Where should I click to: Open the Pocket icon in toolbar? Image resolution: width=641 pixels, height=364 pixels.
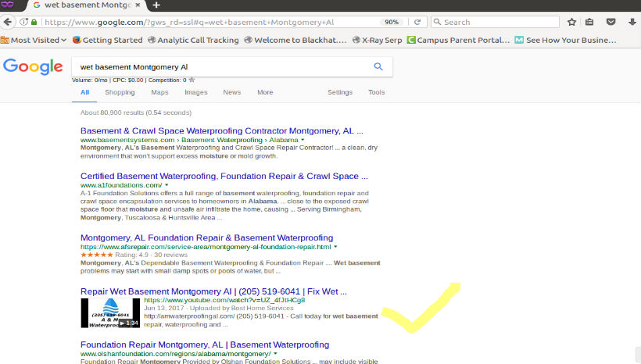(611, 22)
